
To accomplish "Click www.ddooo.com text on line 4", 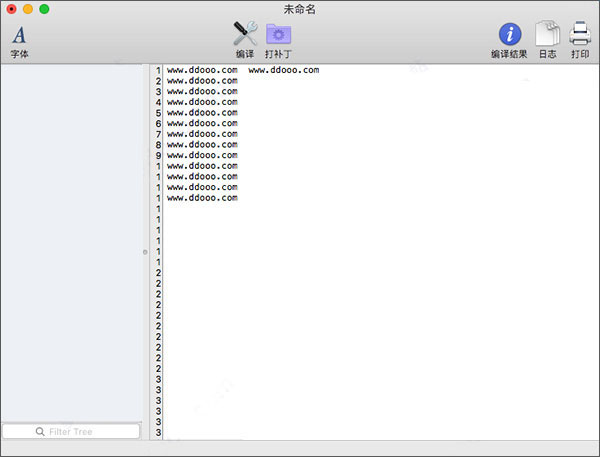I will pyautogui.click(x=202, y=102).
